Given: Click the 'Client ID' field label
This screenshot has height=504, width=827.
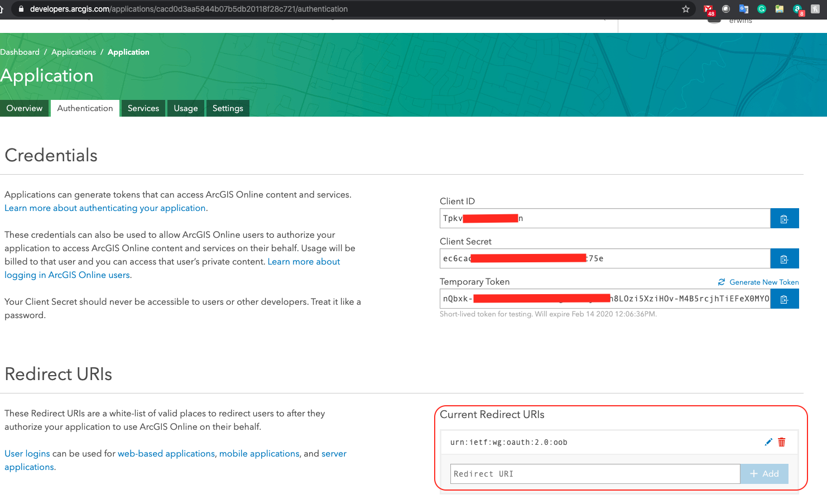Looking at the screenshot, I should 457,201.
